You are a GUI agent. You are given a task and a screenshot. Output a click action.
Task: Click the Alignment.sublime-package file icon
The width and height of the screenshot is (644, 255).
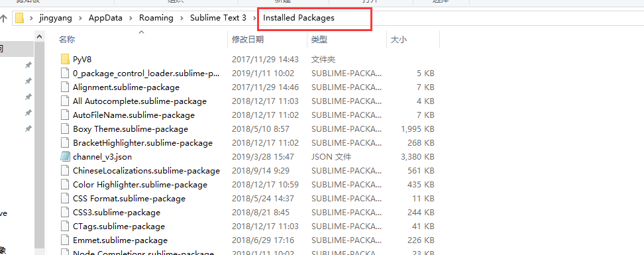(65, 87)
